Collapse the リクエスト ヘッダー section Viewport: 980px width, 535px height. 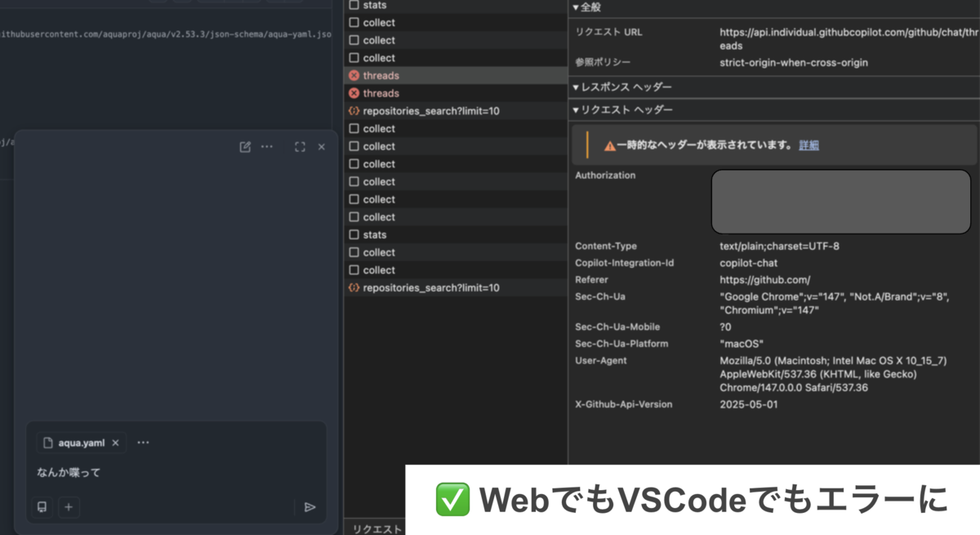tap(622, 109)
